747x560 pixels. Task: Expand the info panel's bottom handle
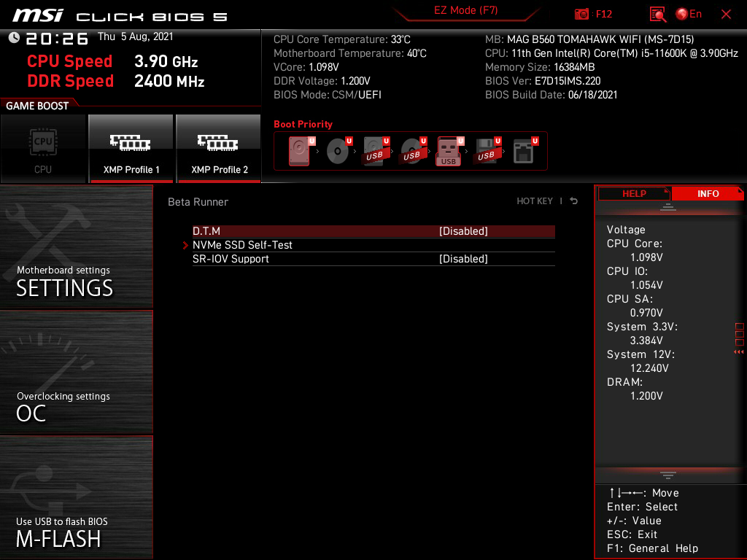pyautogui.click(x=668, y=475)
